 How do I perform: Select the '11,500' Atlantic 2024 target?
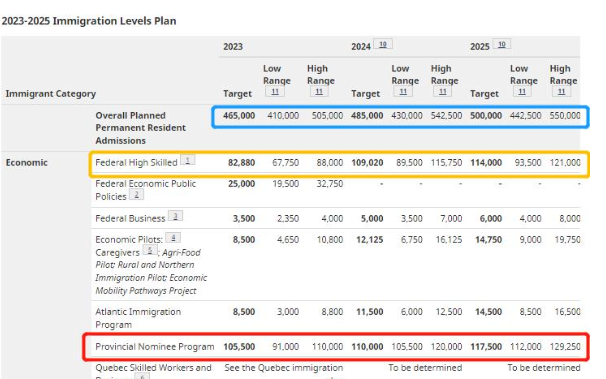click(x=369, y=312)
